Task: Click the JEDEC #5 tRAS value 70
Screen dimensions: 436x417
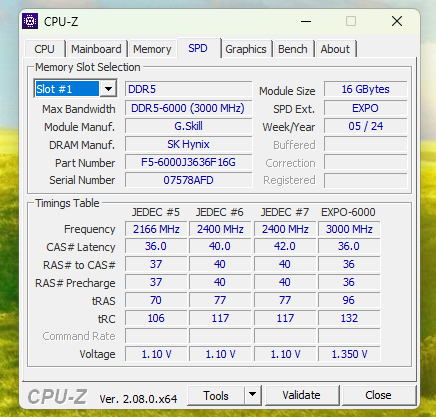Action: coord(156,300)
